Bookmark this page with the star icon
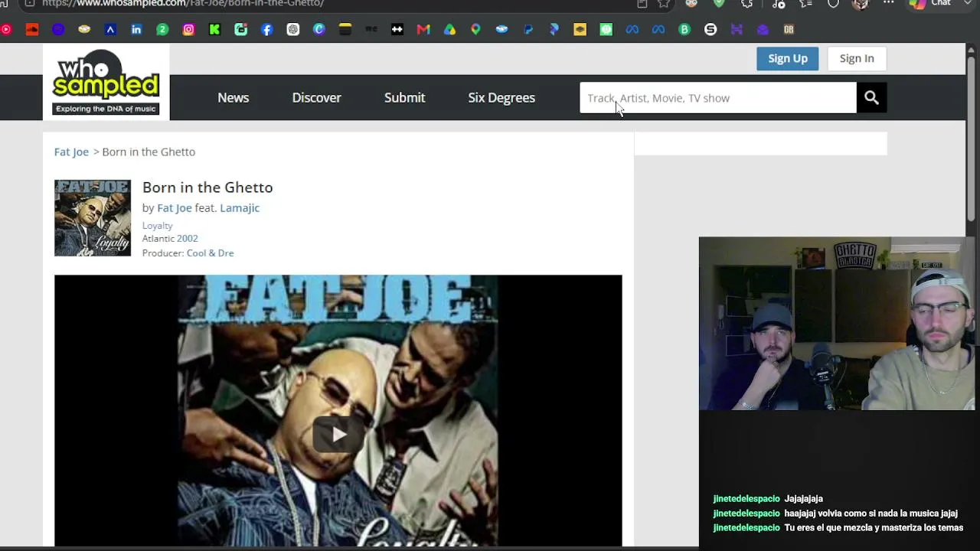The image size is (980, 551). 664,3
